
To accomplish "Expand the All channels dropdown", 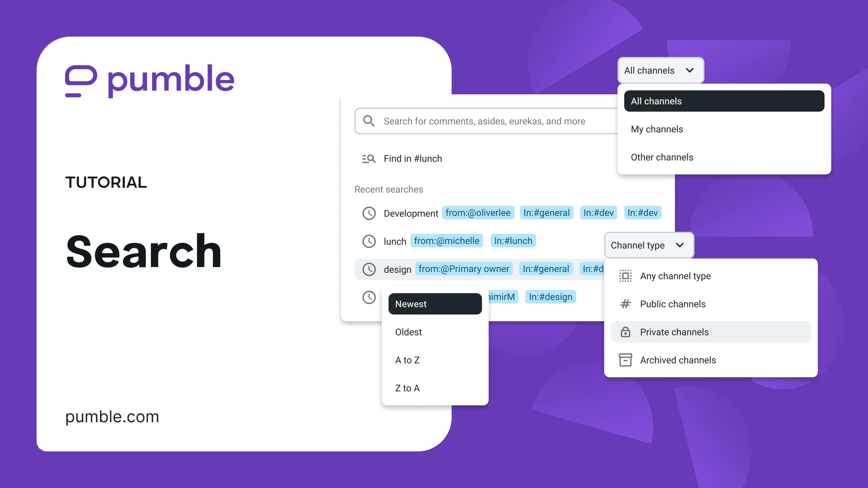I will (x=659, y=70).
